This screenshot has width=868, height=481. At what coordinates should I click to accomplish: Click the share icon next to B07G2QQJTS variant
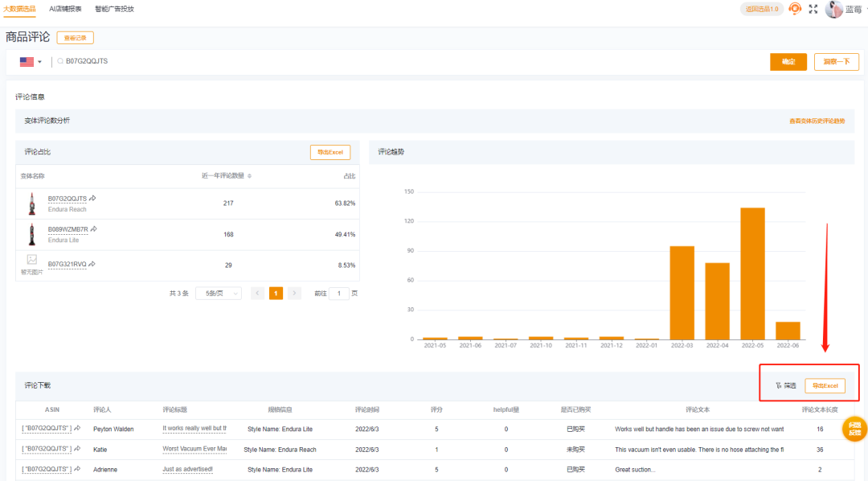(x=92, y=198)
